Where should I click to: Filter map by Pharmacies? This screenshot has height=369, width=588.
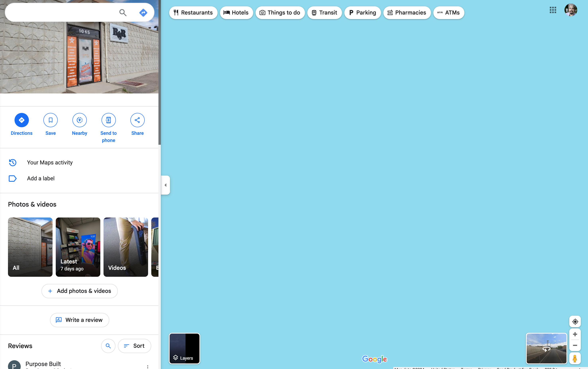point(407,13)
